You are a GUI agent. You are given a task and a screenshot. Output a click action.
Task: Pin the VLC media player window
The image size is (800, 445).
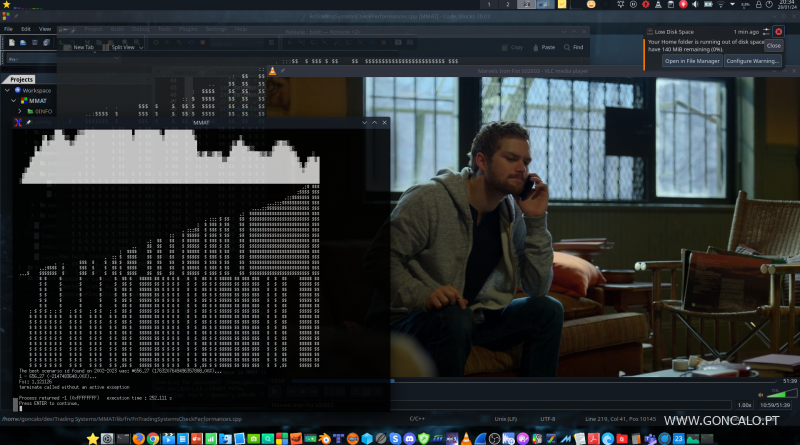282,71
